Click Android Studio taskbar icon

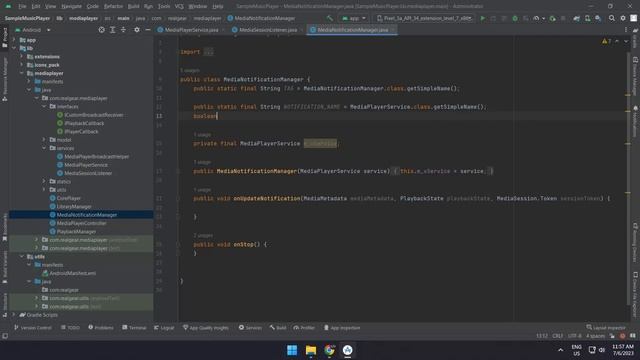[x=347, y=350]
